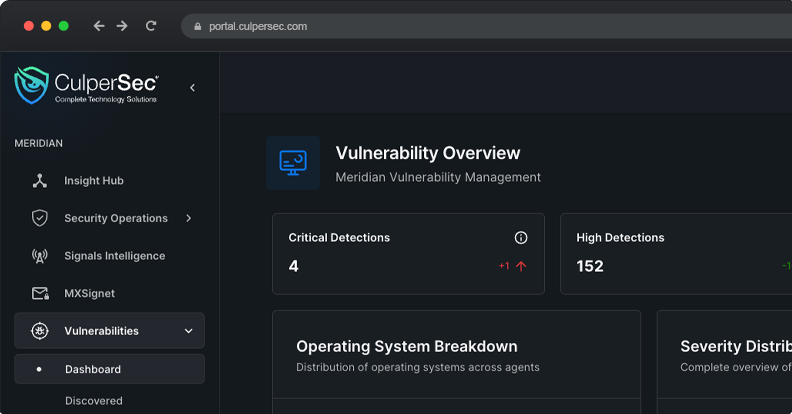The height and width of the screenshot is (414, 792).
Task: Click the Insight Hub network icon
Action: (40, 181)
